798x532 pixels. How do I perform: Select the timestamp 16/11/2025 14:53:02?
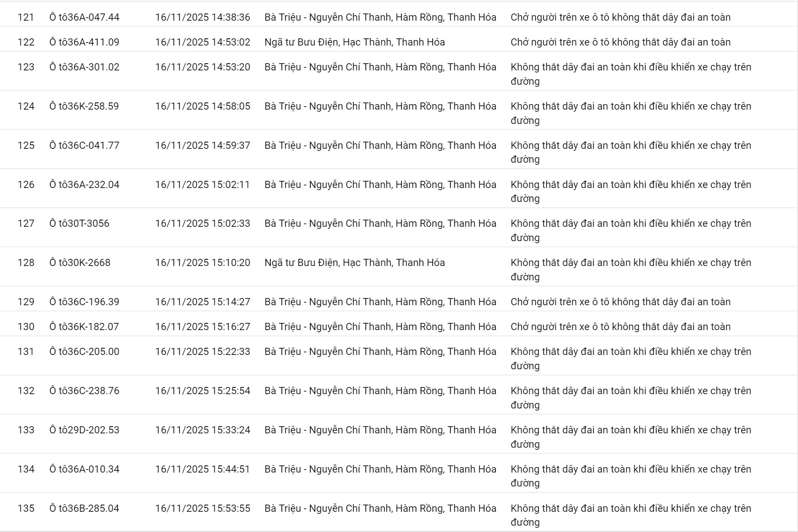pos(202,42)
